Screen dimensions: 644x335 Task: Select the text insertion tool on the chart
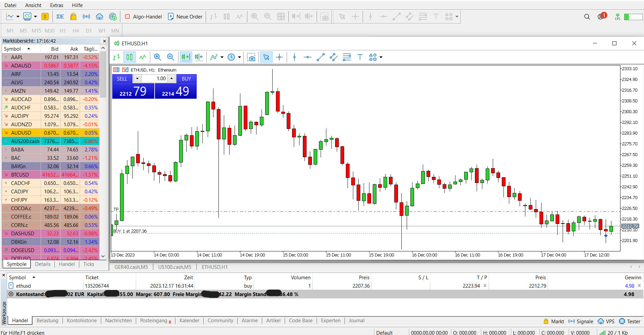click(360, 57)
